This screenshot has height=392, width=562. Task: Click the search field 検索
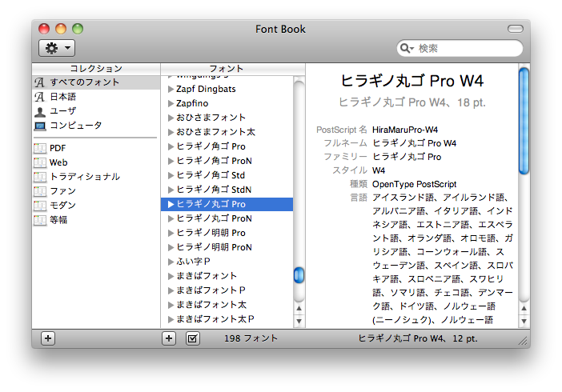(x=460, y=48)
